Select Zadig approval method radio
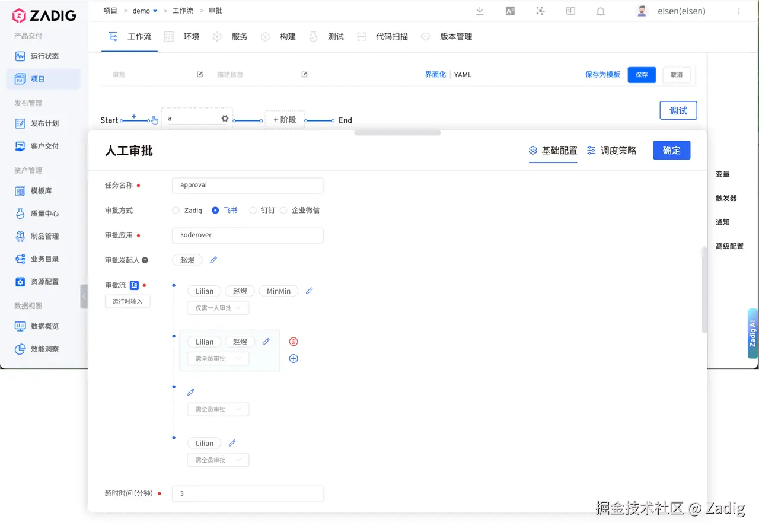The image size is (759, 532). point(176,210)
